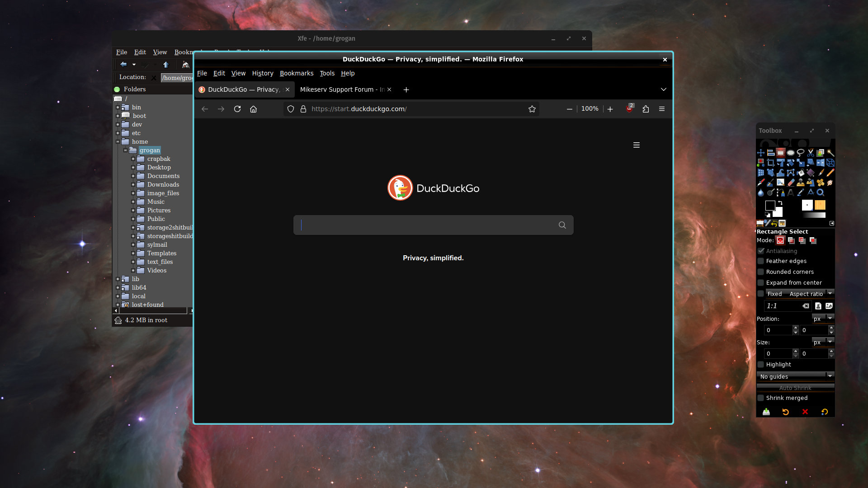The image size is (868, 488).
Task: Select the Alignment tool in the Toolbox
Action: [x=771, y=152]
